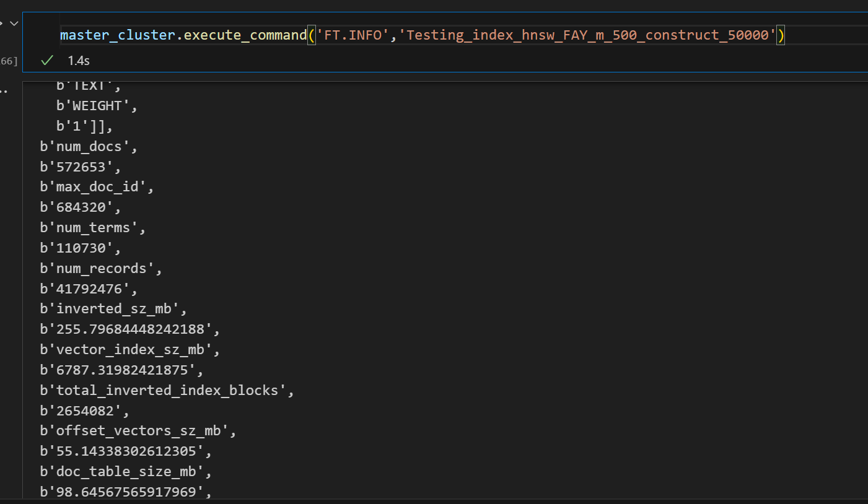Click the opening parenthesis after execute_command
Viewport: 868px width, 504px height.
(312, 35)
